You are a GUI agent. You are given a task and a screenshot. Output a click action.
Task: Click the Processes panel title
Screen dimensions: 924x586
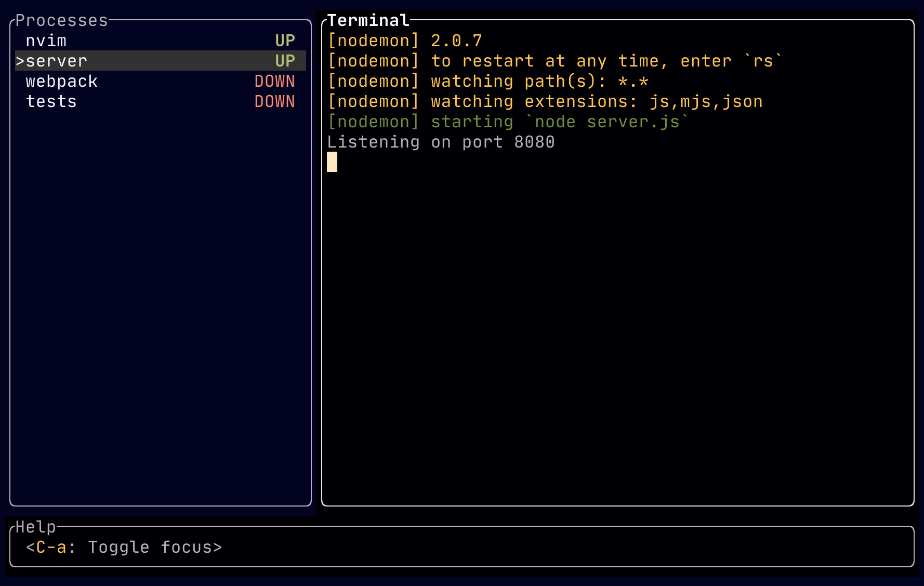[x=61, y=20]
